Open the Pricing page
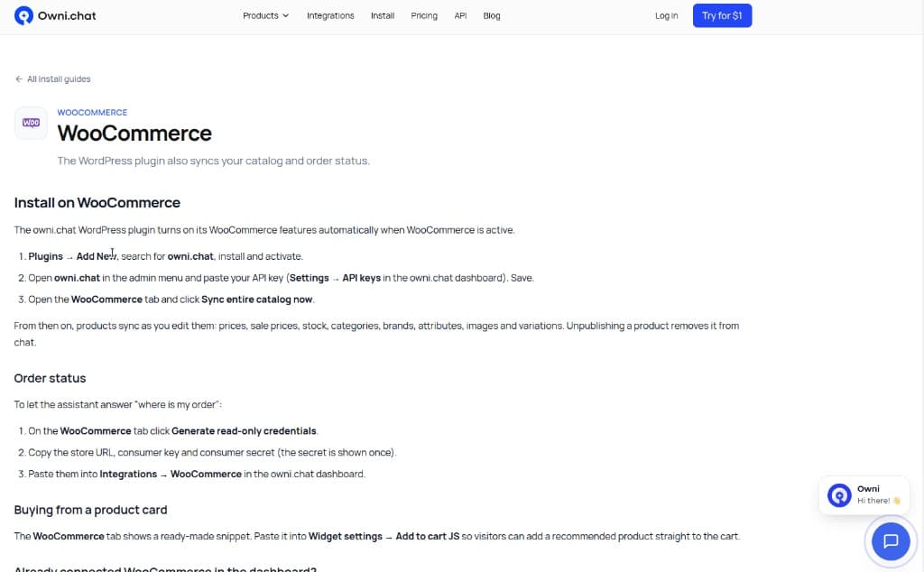924x572 pixels. click(x=424, y=16)
